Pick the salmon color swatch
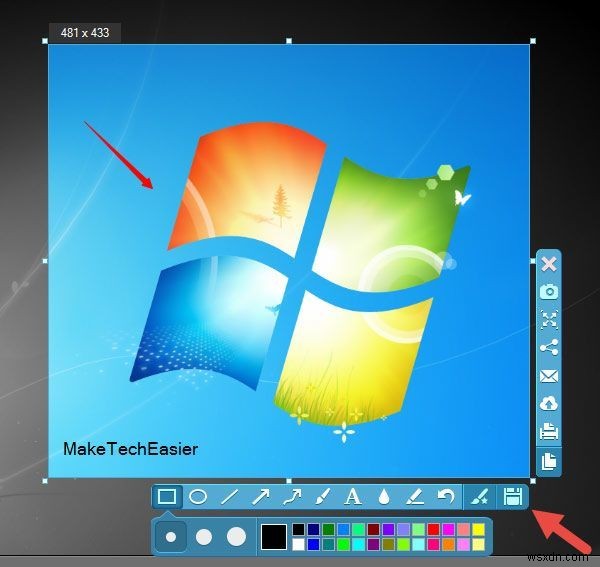The height and width of the screenshot is (567, 600). click(x=463, y=530)
